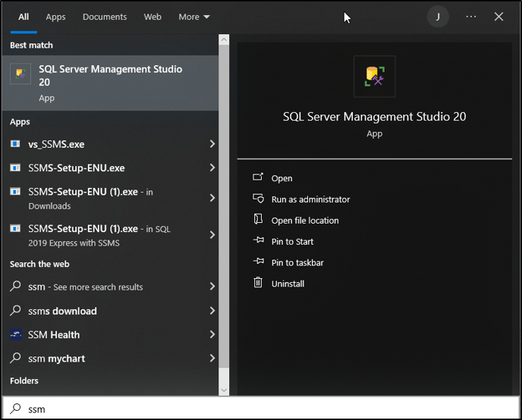Select the SSMS-Setup-ENU.exe result

click(x=110, y=168)
